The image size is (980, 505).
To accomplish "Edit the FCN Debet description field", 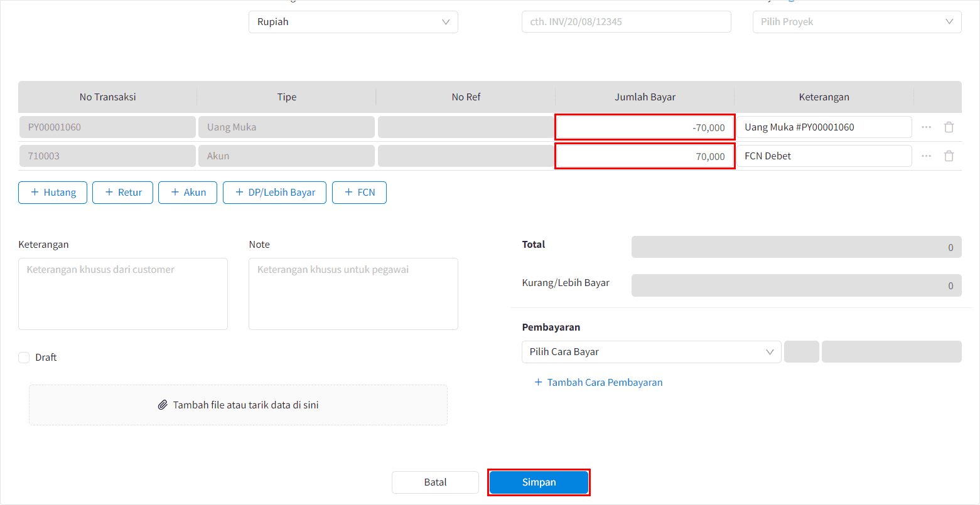I will (x=824, y=156).
